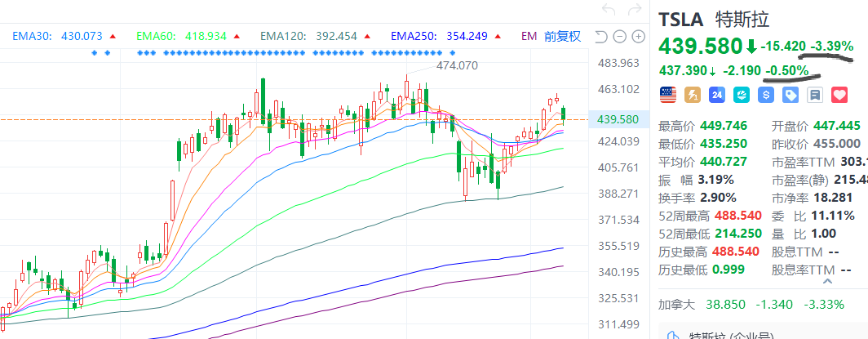Open the 前复权 adjustment dropdown
The height and width of the screenshot is (339, 868).
[x=562, y=37]
